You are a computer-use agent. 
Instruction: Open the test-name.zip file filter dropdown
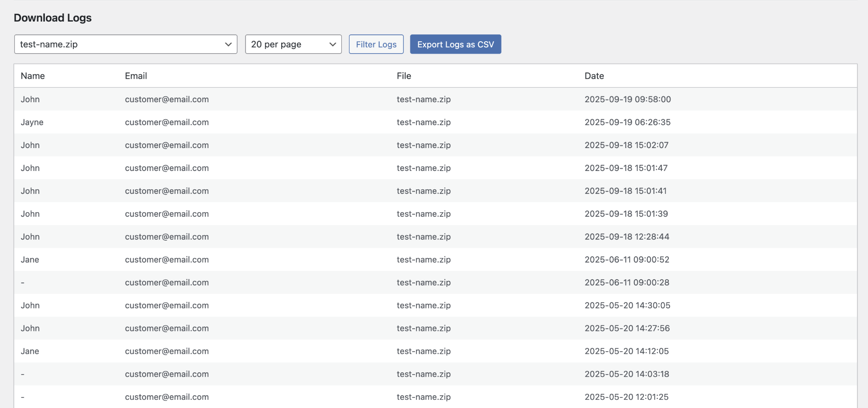pyautogui.click(x=126, y=44)
